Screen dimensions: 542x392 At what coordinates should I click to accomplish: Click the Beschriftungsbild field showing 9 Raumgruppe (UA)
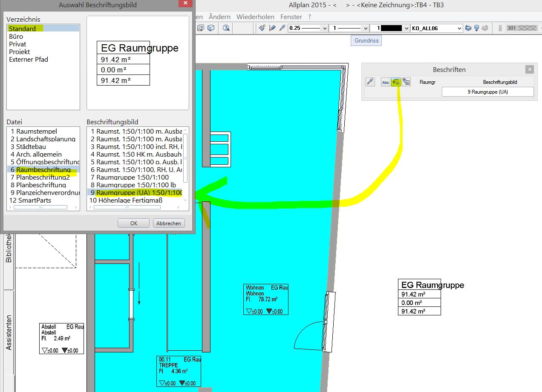pos(487,92)
